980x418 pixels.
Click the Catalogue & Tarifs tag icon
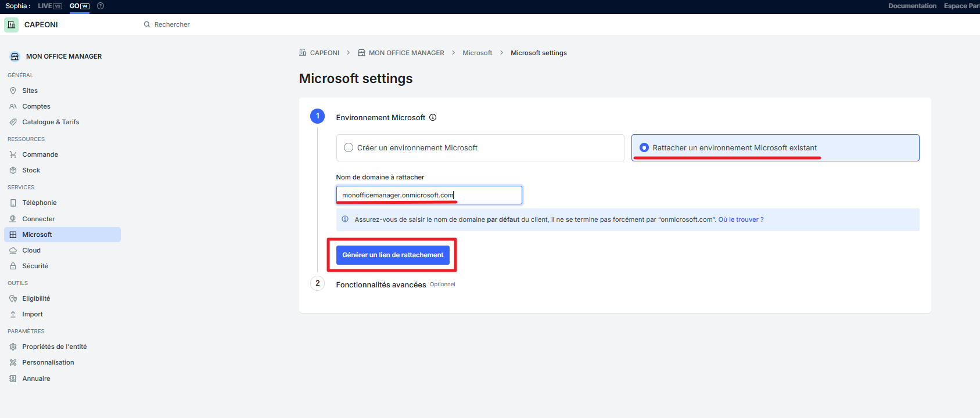point(13,122)
